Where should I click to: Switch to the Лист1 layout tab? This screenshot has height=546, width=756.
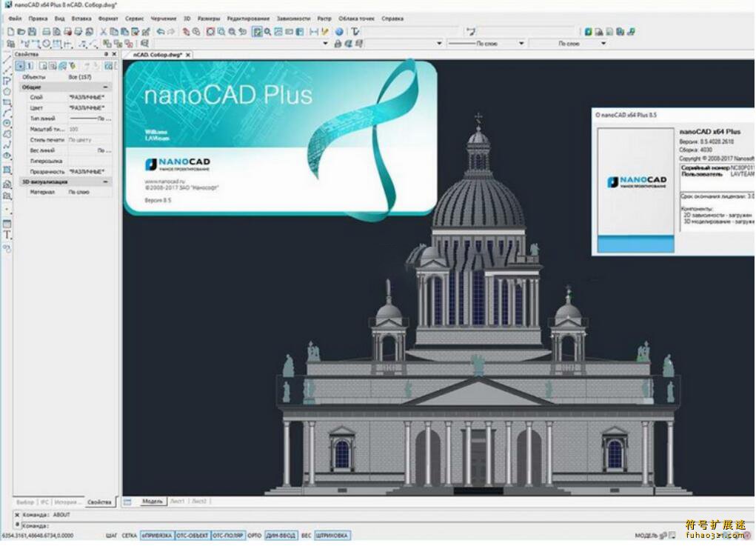coord(177,502)
